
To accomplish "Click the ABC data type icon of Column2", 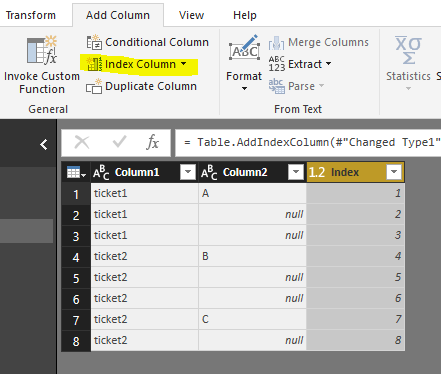I will point(209,172).
